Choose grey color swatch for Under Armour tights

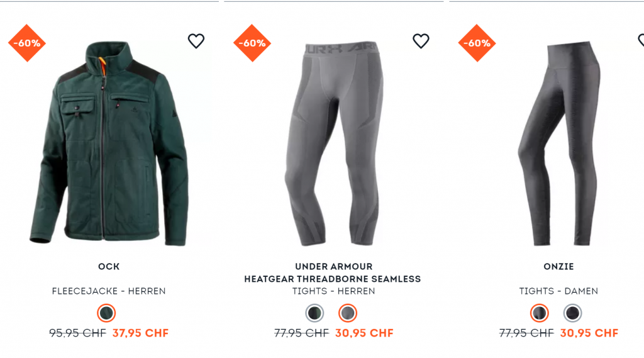pos(347,313)
